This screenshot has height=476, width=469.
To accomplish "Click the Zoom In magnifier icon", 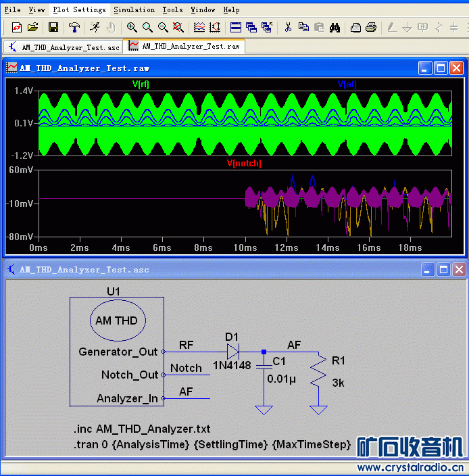I will coord(132,28).
